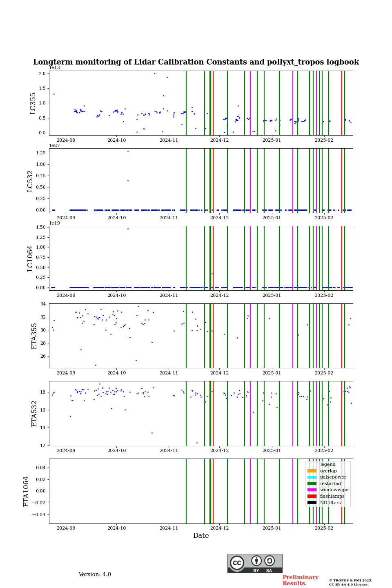Viewport: 392px width, 588px height.
Task: Click the green restarted legend swatch
Action: tap(312, 483)
